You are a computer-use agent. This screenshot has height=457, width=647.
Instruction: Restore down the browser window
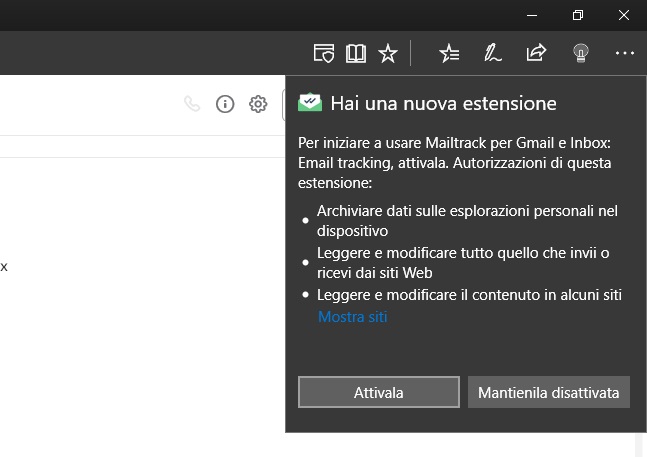click(x=577, y=15)
